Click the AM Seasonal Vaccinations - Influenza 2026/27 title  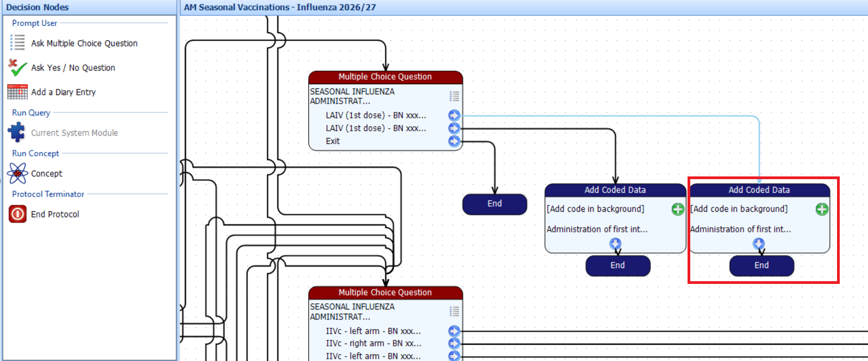280,8
